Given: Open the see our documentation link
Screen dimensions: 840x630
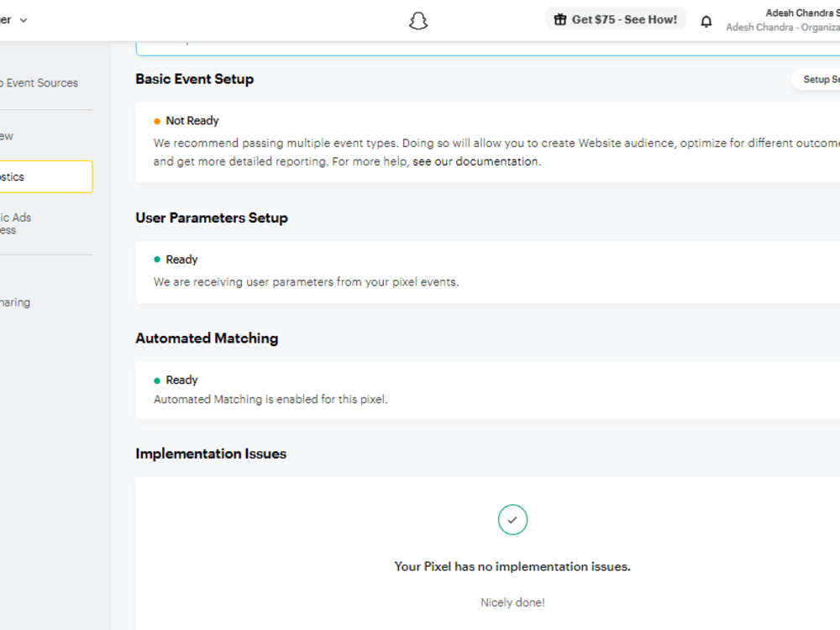Looking at the screenshot, I should click(475, 161).
